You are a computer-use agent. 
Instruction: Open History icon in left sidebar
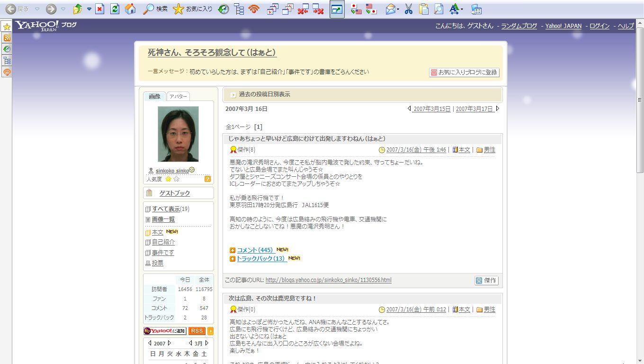tap(7, 49)
